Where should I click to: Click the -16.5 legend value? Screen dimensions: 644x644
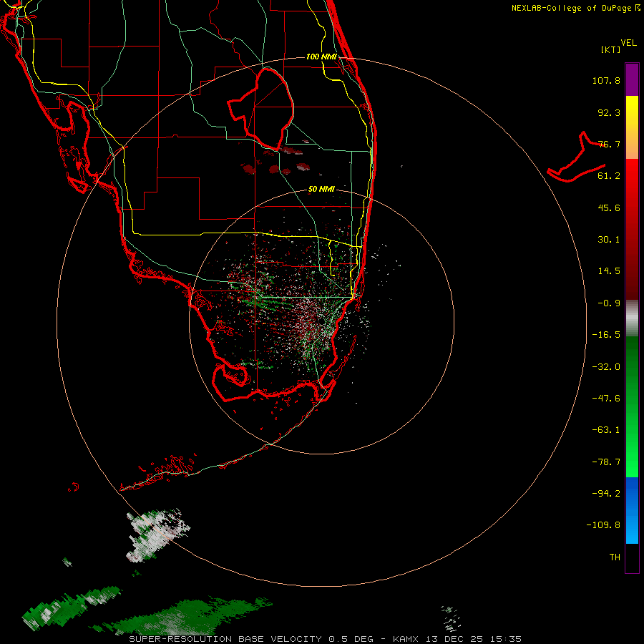click(x=606, y=335)
